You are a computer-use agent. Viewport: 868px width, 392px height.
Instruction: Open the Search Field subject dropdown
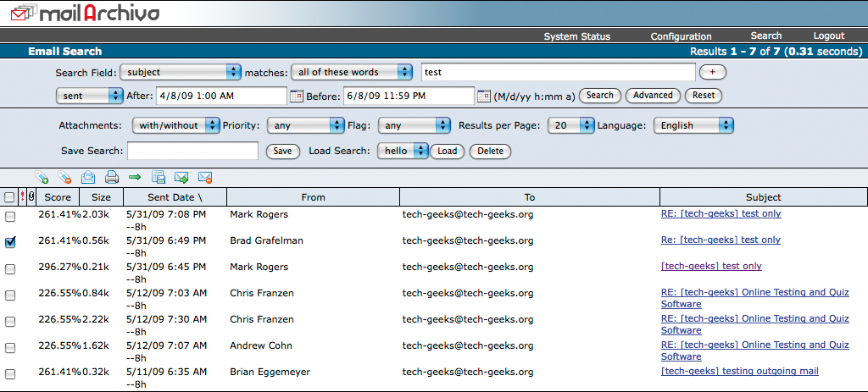point(181,72)
